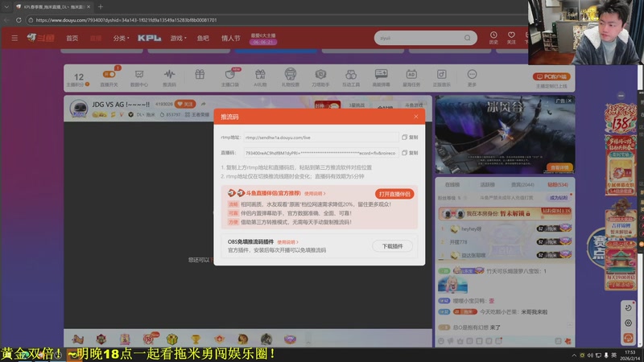Switch to 贵宾(2044) tab
Screen dimensions: 644x362
point(522,185)
